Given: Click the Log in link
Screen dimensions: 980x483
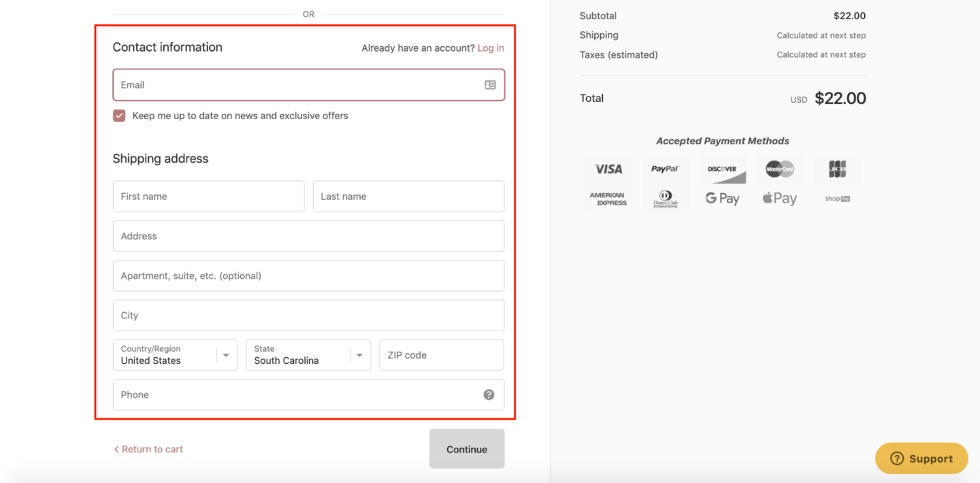Looking at the screenshot, I should (x=491, y=48).
